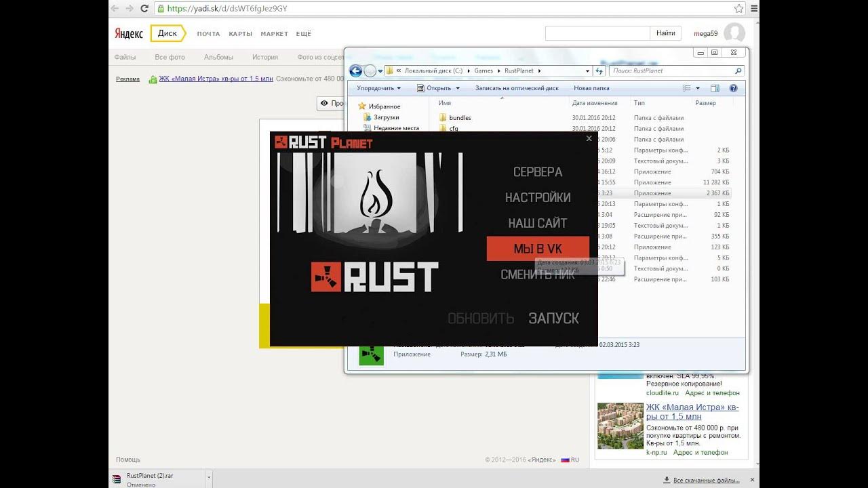The width and height of the screenshot is (868, 488).
Task: Close the Rust Planet launcher
Action: [589, 138]
